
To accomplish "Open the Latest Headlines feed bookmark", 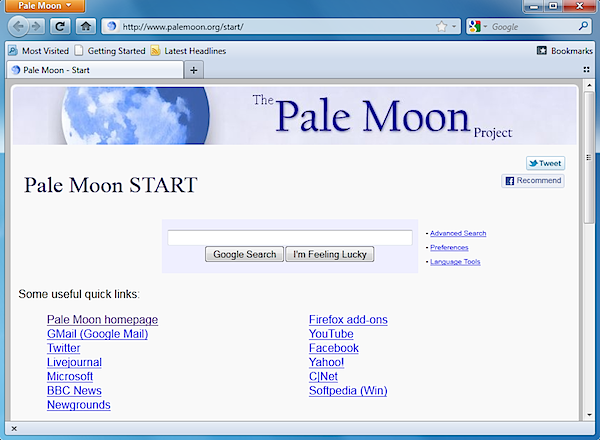I will [188, 51].
